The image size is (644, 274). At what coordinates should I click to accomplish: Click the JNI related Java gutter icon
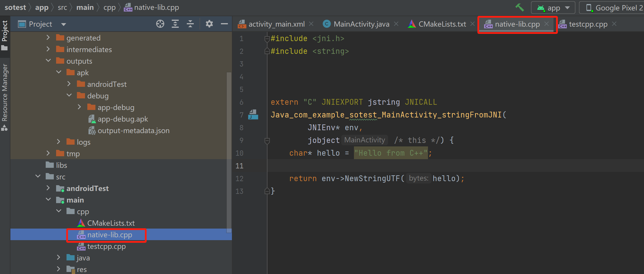[x=253, y=115]
